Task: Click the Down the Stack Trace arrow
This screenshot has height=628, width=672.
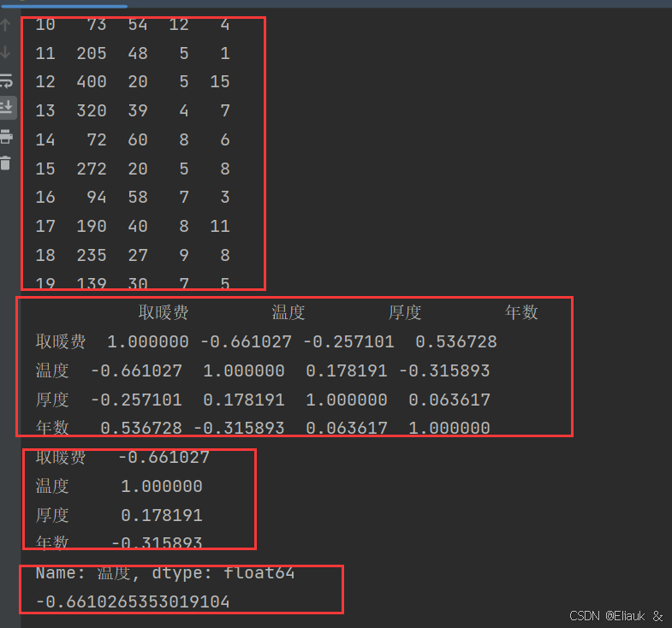Action: click(6, 53)
